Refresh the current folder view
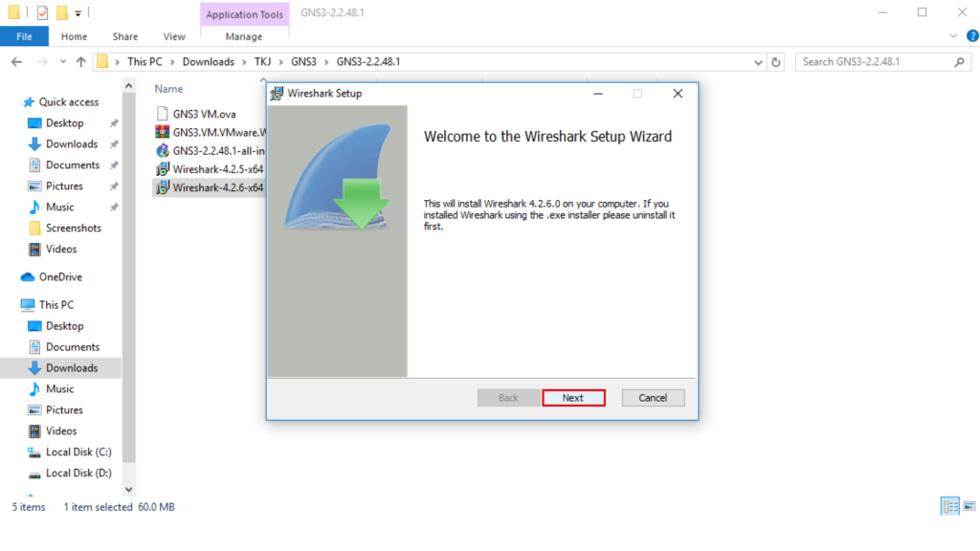 (x=775, y=62)
